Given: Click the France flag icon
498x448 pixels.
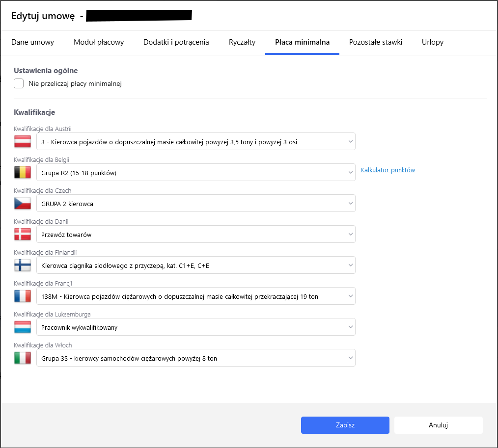Looking at the screenshot, I should point(23,296).
